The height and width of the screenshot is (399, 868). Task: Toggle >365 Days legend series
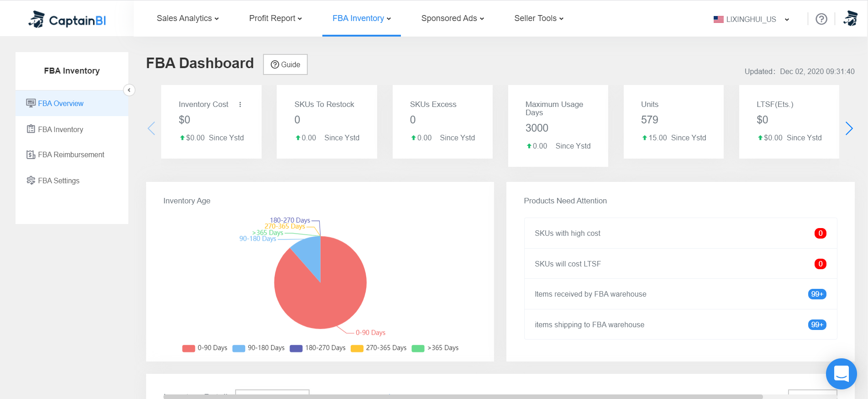pyautogui.click(x=435, y=348)
